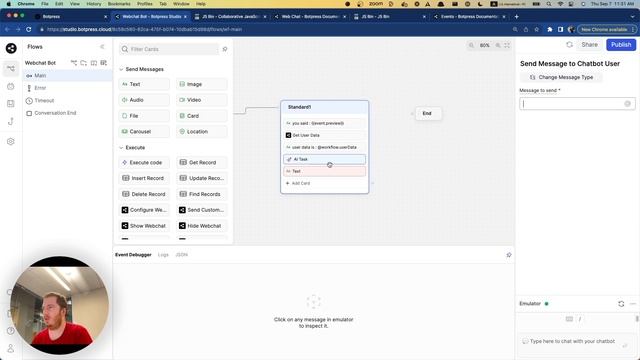
Task: Bookmark this page with star icon
Action: pyautogui.click(x=536, y=29)
